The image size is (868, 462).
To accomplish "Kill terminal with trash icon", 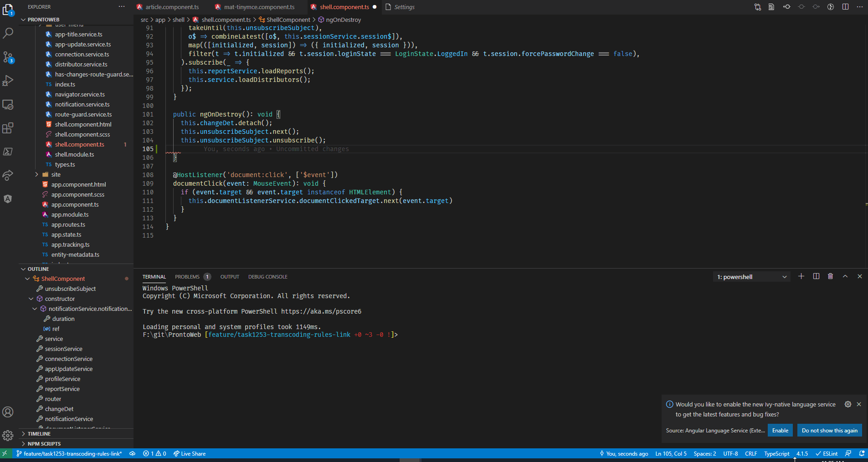I will click(x=831, y=276).
